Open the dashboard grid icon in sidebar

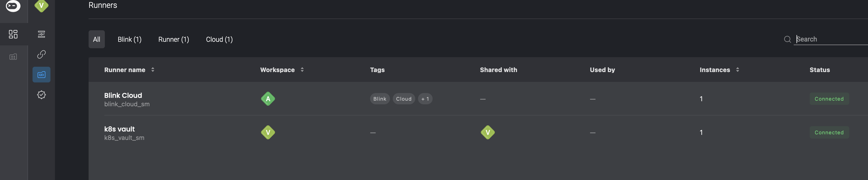(13, 34)
